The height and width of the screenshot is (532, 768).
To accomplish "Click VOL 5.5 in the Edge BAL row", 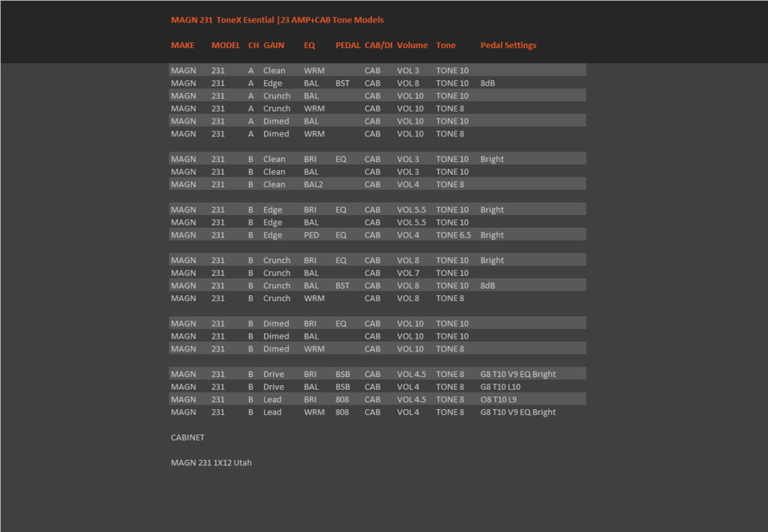I will pyautogui.click(x=412, y=223).
